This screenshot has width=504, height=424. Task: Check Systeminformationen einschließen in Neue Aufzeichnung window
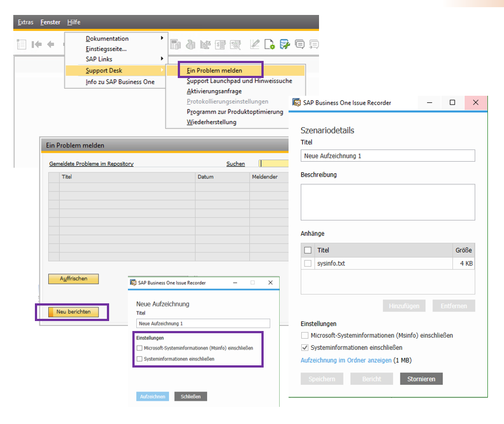(140, 359)
